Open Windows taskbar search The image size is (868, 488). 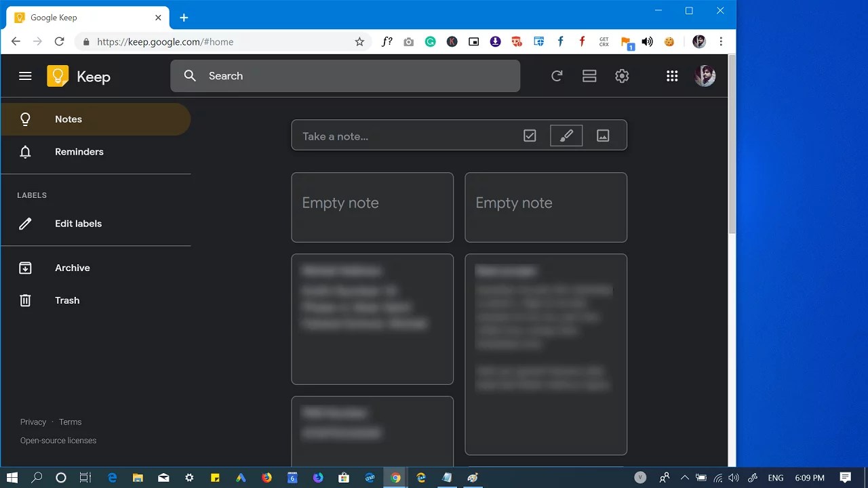(x=37, y=477)
